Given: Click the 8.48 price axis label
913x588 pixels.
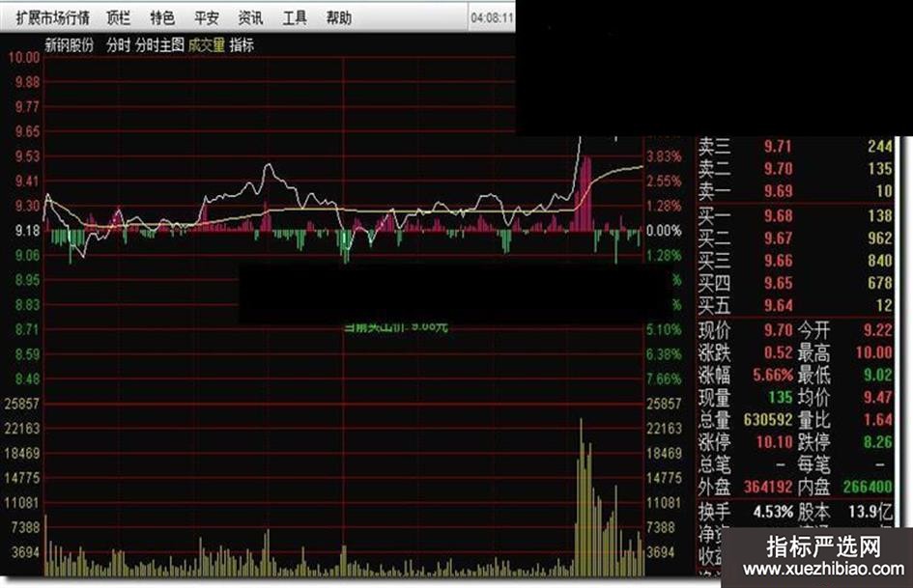Looking at the screenshot, I should click(x=27, y=379).
